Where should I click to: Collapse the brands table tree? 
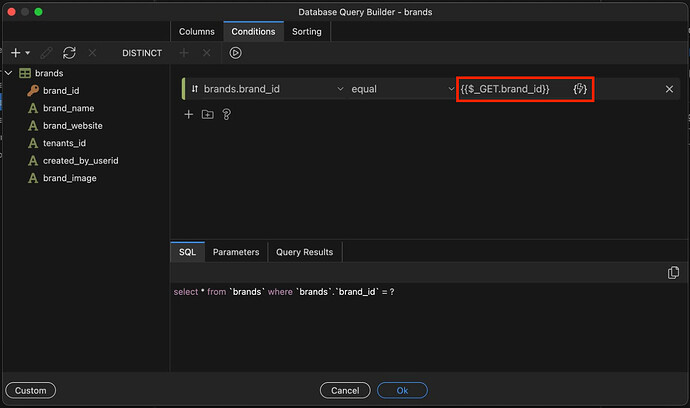(x=8, y=73)
